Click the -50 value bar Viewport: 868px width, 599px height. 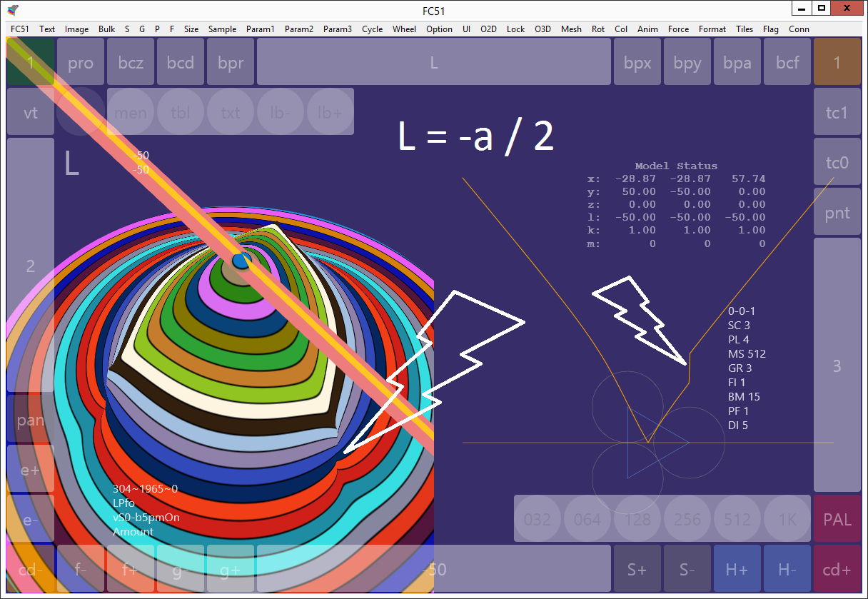tap(434, 569)
